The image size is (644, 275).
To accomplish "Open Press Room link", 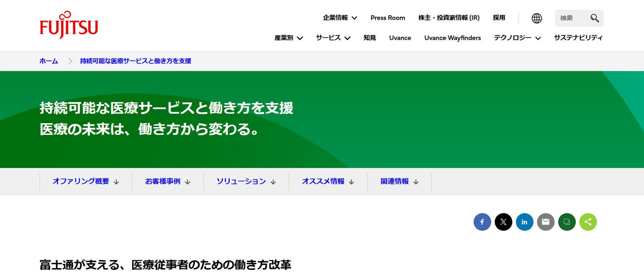I will click(388, 18).
